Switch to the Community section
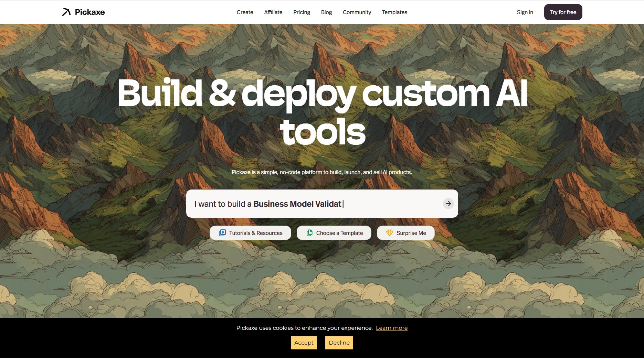The image size is (644, 358). [x=357, y=12]
